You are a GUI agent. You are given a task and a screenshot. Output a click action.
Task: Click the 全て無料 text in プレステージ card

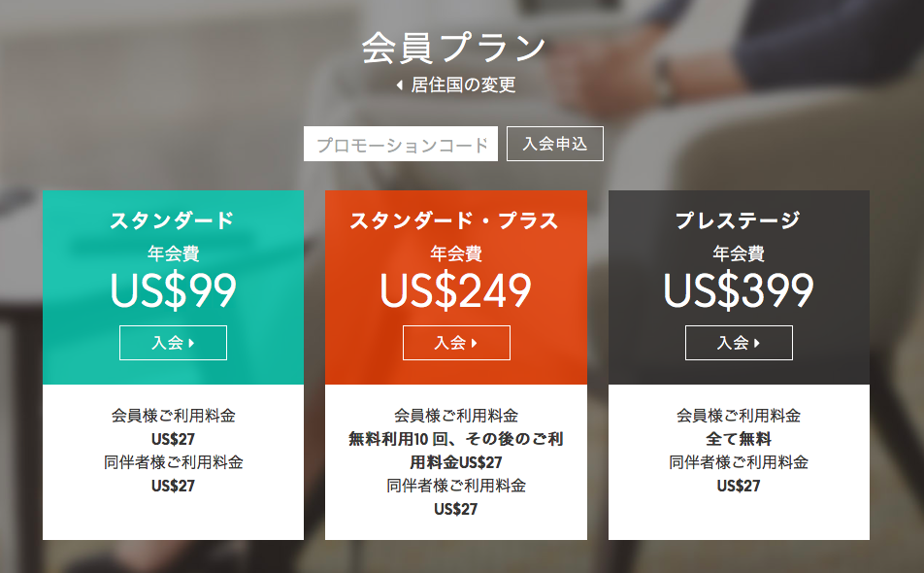tap(739, 439)
